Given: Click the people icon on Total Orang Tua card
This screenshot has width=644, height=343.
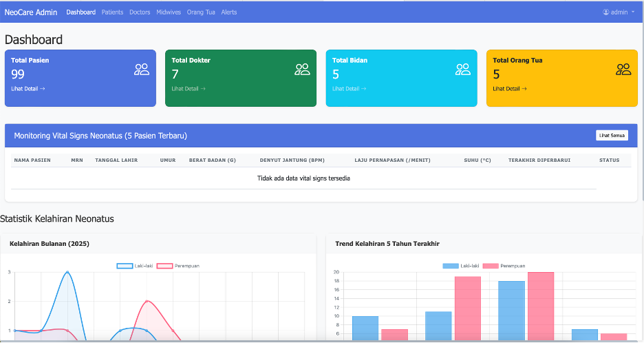Looking at the screenshot, I should tap(623, 69).
